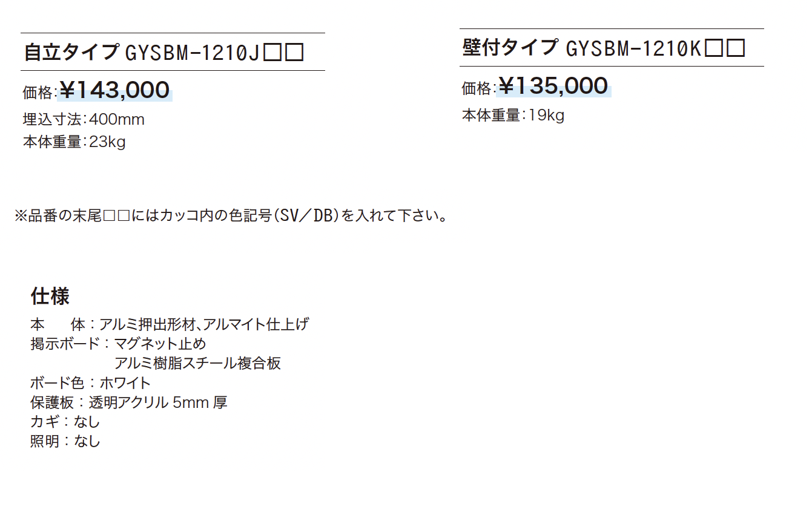Click the 仕様 section heading
The width and height of the screenshot is (812, 521).
[x=50, y=296]
